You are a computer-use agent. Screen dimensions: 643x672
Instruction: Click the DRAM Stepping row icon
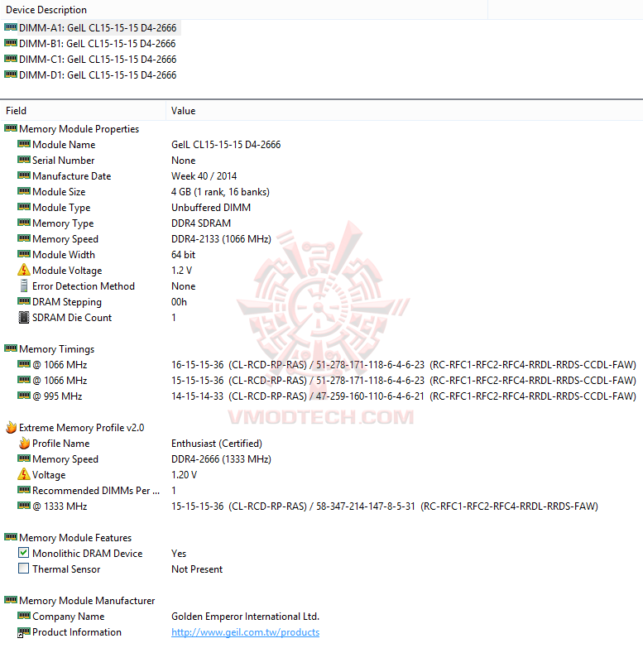click(24, 301)
